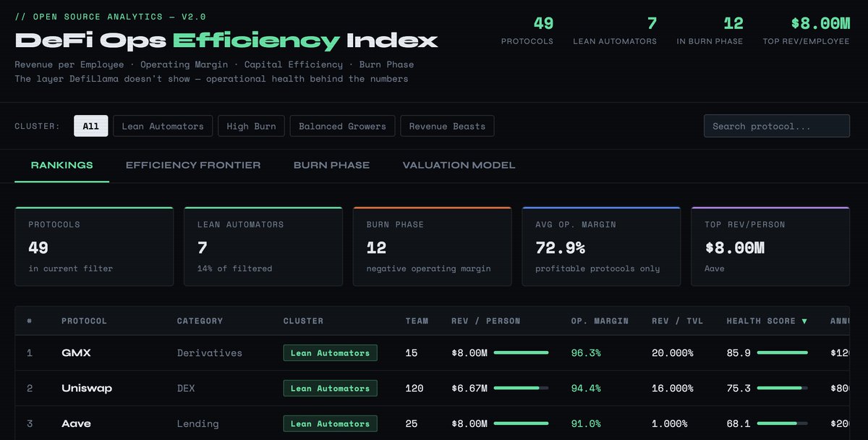The image size is (868, 440).
Task: Filter by Revenue Beasts cluster
Action: tap(447, 126)
